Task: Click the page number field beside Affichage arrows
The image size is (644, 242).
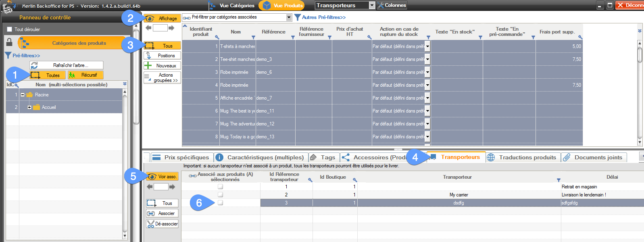Action: [160, 28]
